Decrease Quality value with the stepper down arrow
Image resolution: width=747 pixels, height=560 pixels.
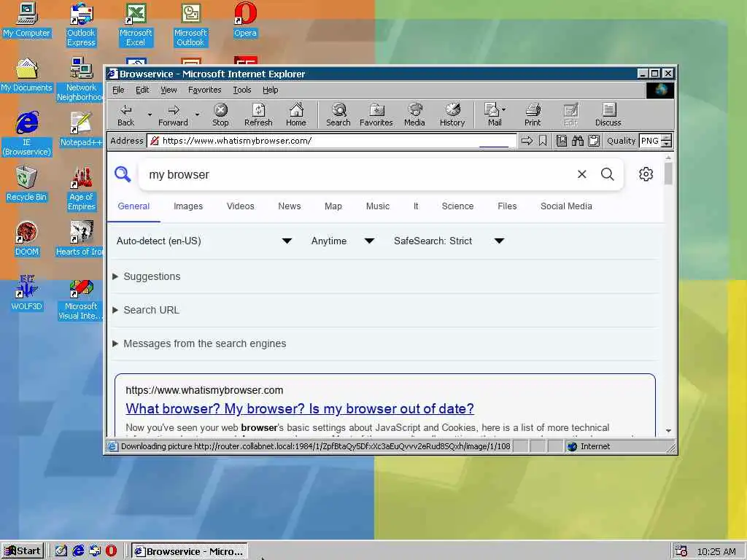point(667,144)
